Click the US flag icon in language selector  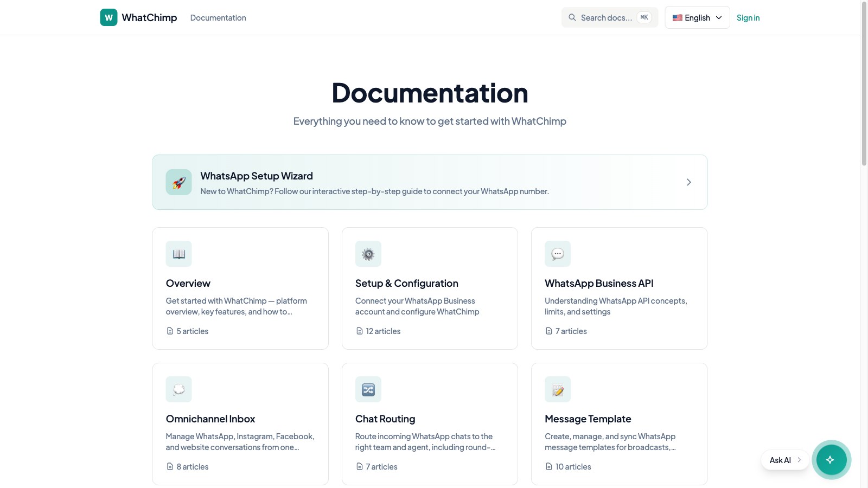coord(677,17)
